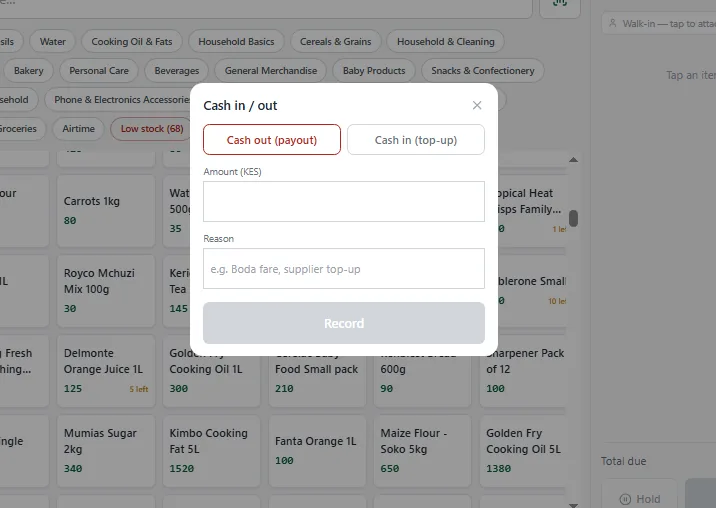Switch to Cash in (top-up) option
The width and height of the screenshot is (716, 508).
click(x=416, y=140)
